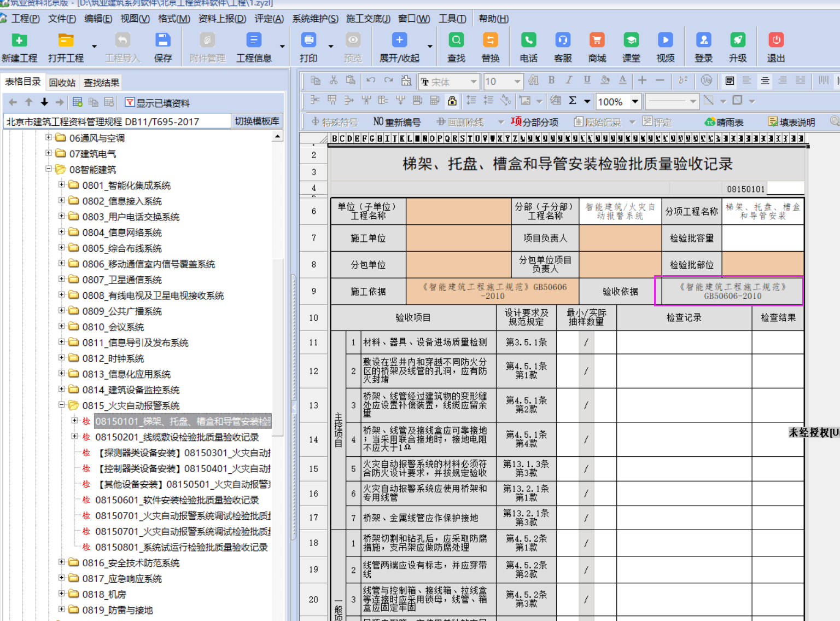The height and width of the screenshot is (621, 840).
Task: Click the Sigma sum icon
Action: (573, 101)
